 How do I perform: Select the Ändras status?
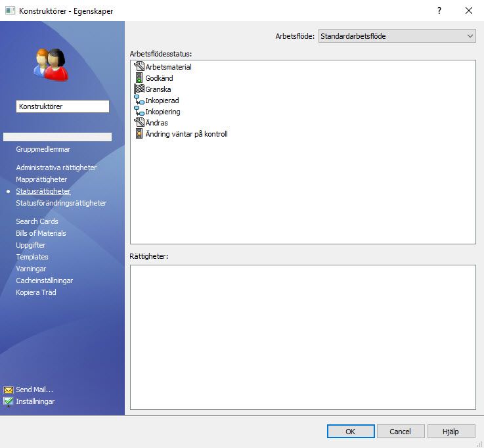tap(156, 123)
